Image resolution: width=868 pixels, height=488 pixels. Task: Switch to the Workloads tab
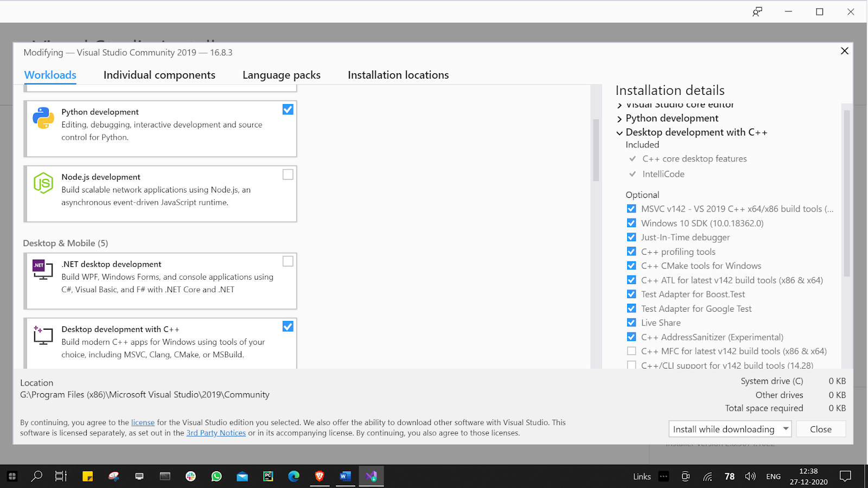point(50,75)
